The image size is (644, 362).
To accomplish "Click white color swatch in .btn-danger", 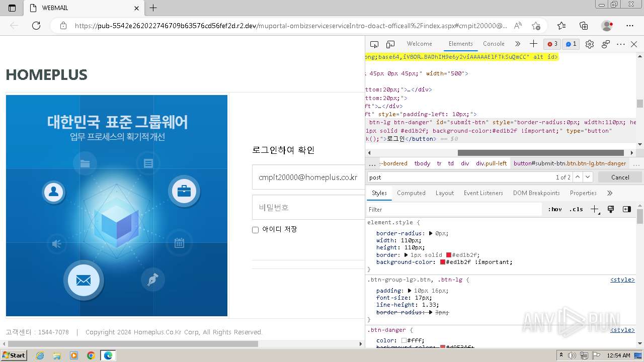I will coord(404,340).
